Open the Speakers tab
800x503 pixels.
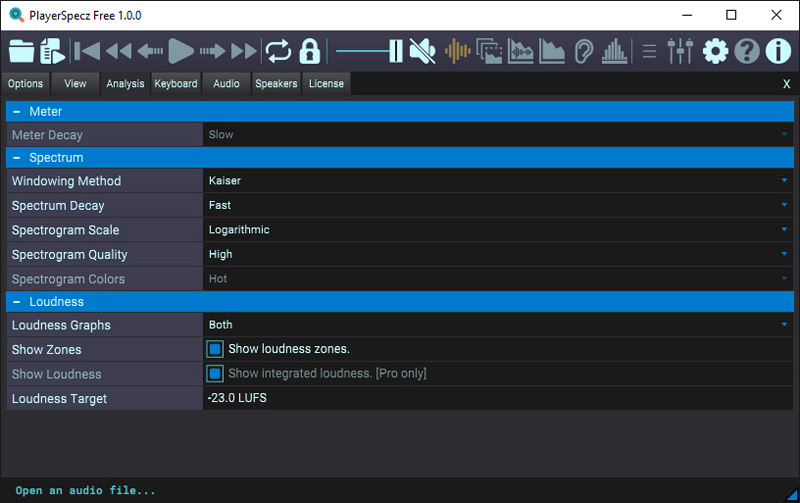click(276, 84)
